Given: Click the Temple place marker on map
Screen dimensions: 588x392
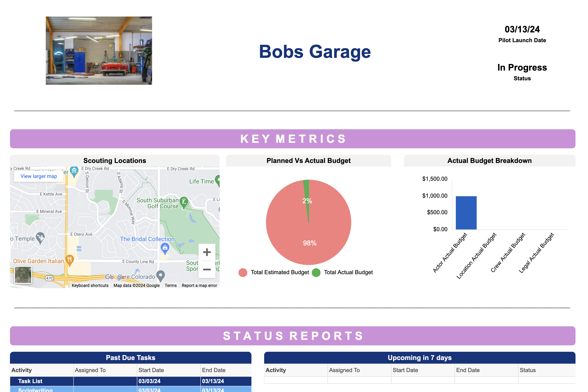Looking at the screenshot, I should coord(40,237).
